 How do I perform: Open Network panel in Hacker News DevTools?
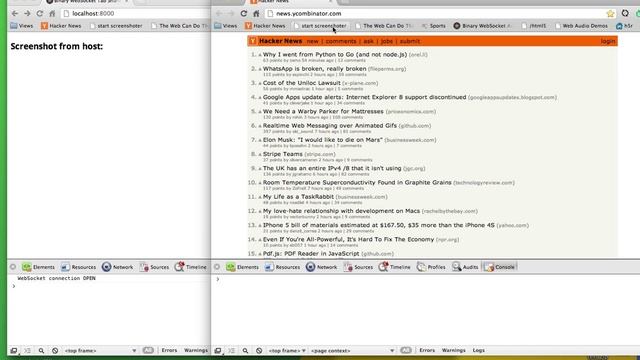322,267
